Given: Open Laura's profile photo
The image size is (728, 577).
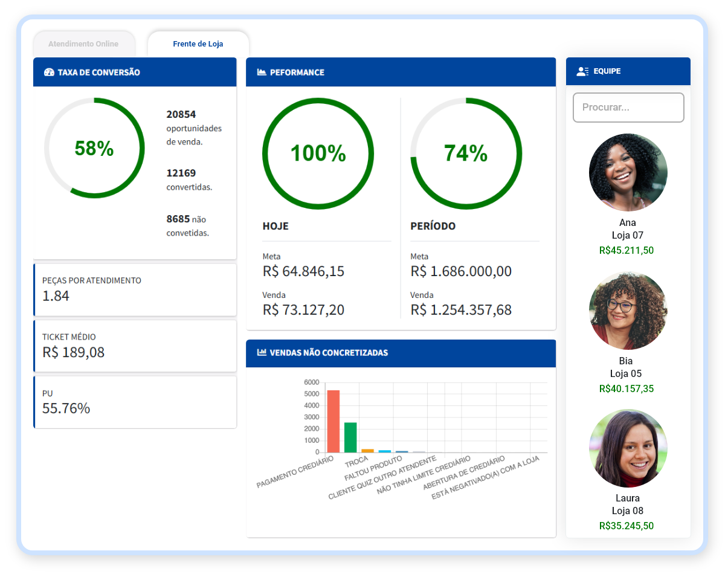Looking at the screenshot, I should pyautogui.click(x=628, y=448).
